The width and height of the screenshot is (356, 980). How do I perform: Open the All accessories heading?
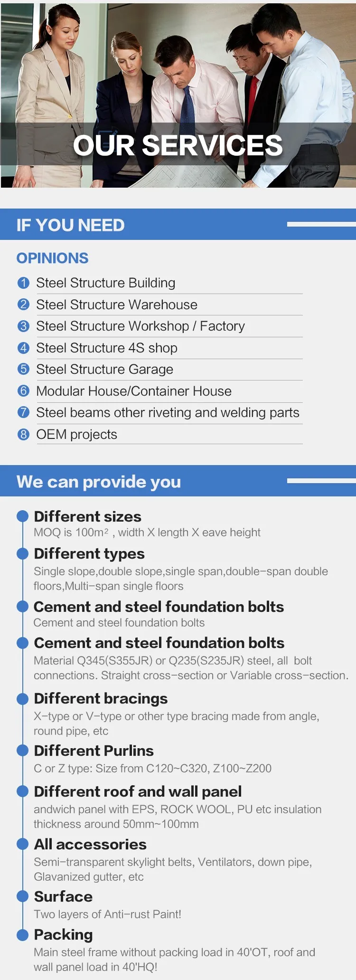pyautogui.click(x=90, y=844)
